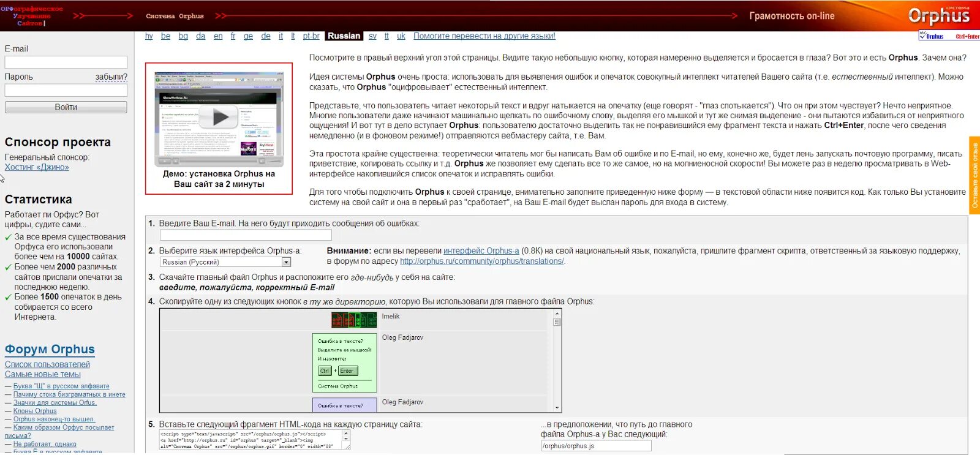Switch page language to lt
The width and height of the screenshot is (980, 455).
[293, 36]
